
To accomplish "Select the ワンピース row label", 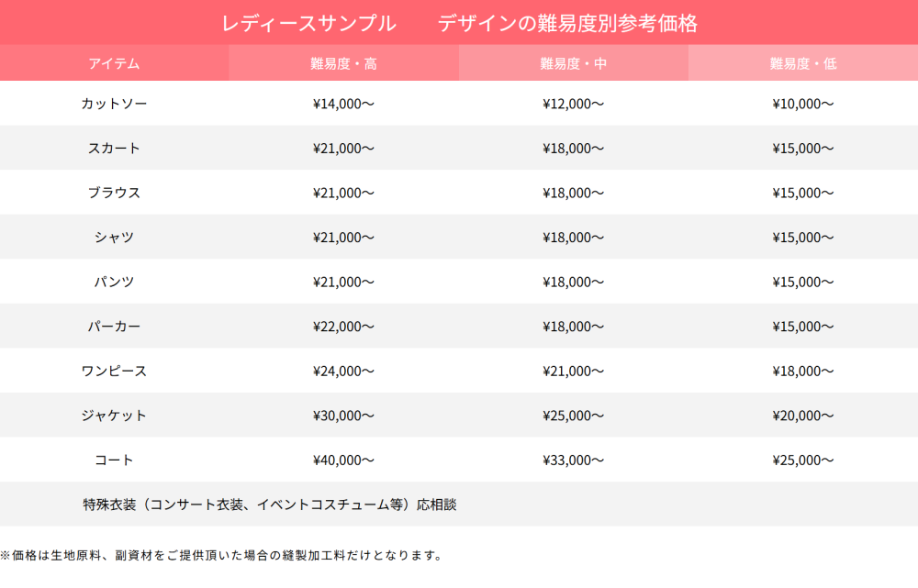I will 114,372.
